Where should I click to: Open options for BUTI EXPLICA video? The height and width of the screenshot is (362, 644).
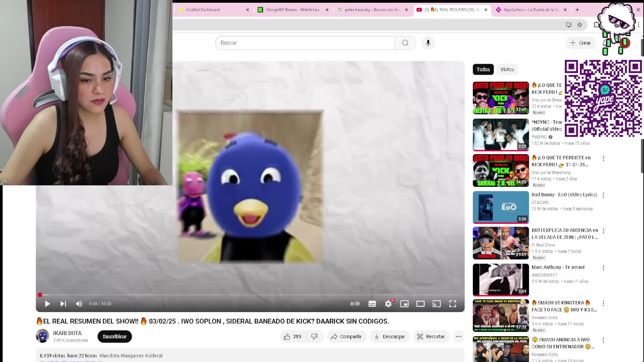click(x=603, y=231)
